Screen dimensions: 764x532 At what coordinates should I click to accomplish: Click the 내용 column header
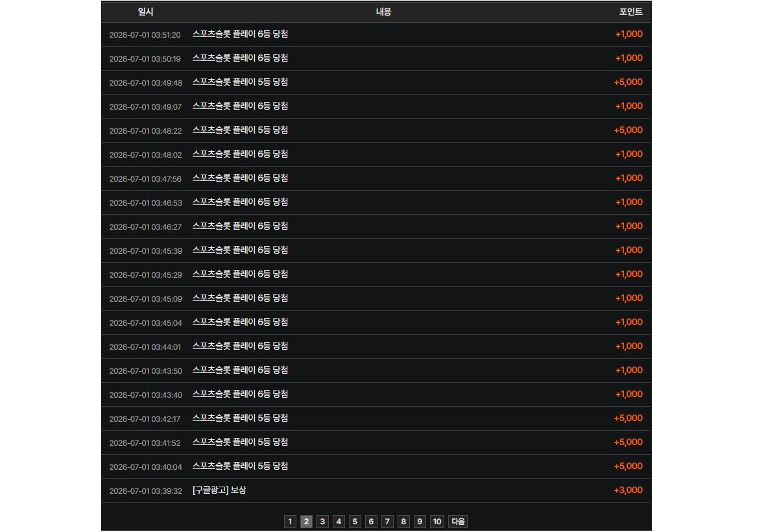click(x=383, y=12)
